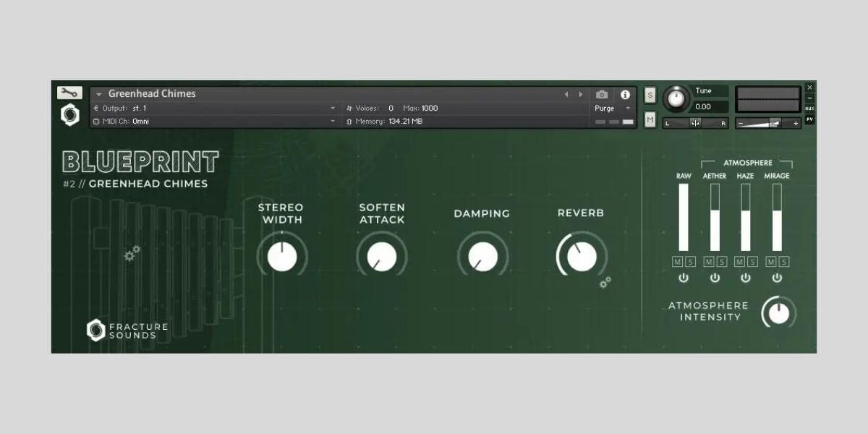The width and height of the screenshot is (868, 434).
Task: Click the SOFTEN ATTACK label
Action: (x=382, y=213)
